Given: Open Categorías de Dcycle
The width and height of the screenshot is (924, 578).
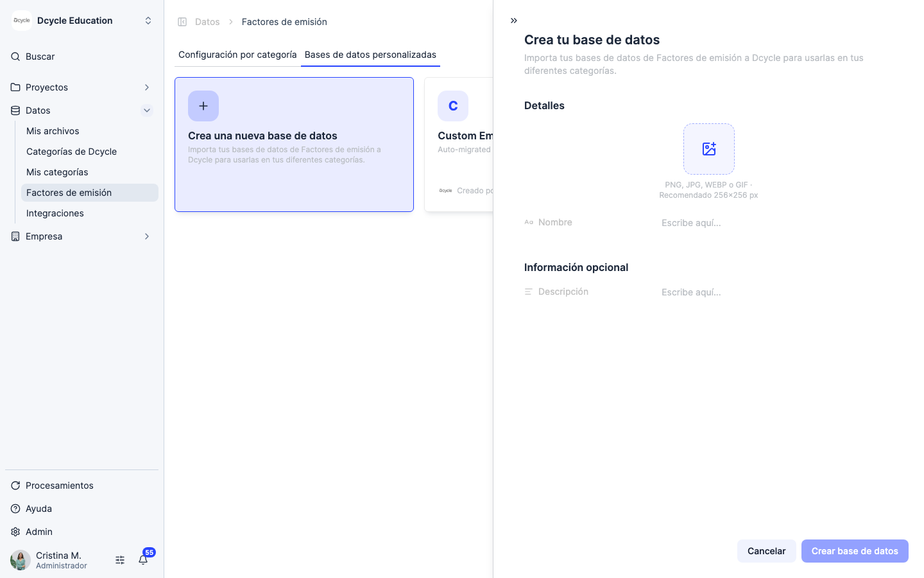Looking at the screenshot, I should point(90,152).
